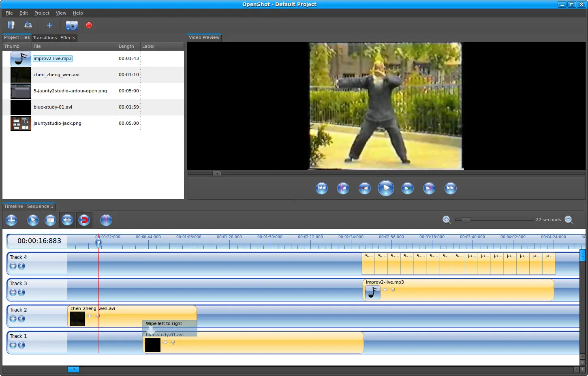Toggle visibility of Track 4

(13, 266)
